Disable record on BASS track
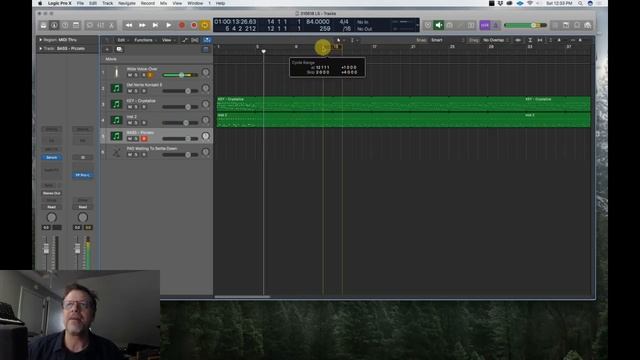 144,139
